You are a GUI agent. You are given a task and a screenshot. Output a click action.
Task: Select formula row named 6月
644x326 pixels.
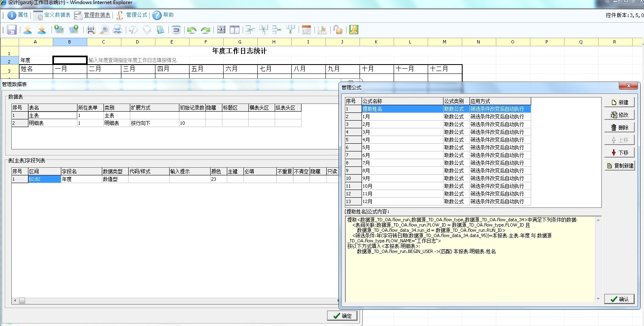[438, 155]
